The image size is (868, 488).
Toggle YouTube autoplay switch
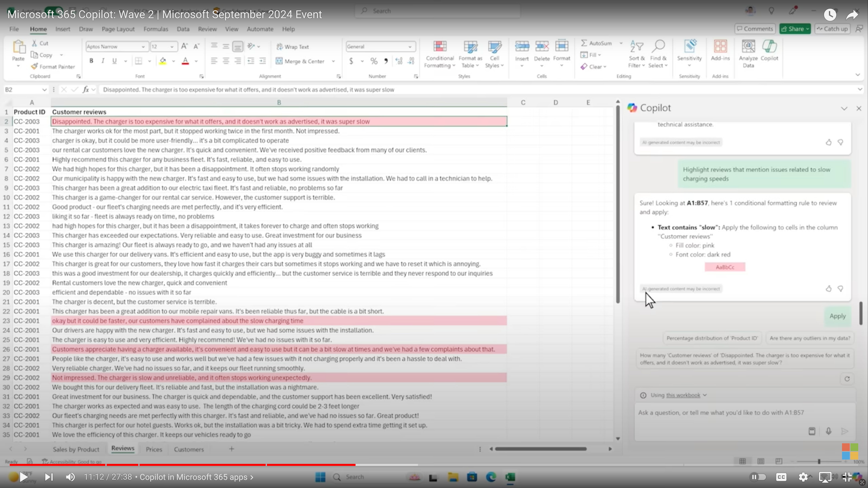point(758,477)
